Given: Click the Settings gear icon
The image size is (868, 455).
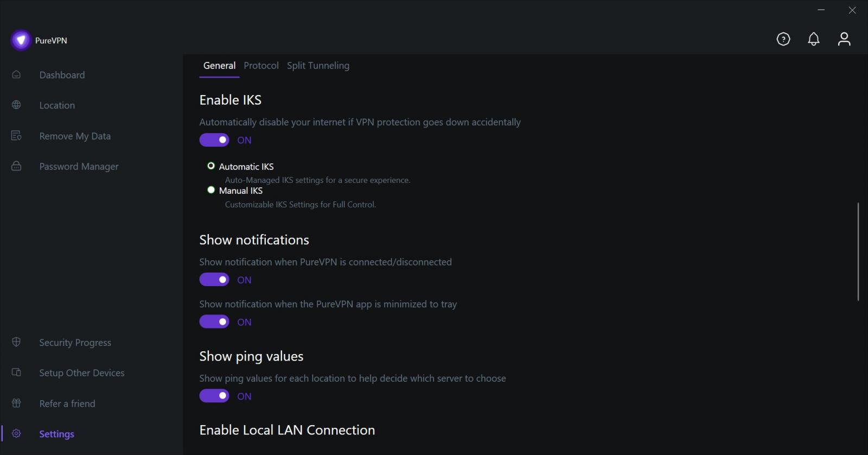Looking at the screenshot, I should (16, 433).
